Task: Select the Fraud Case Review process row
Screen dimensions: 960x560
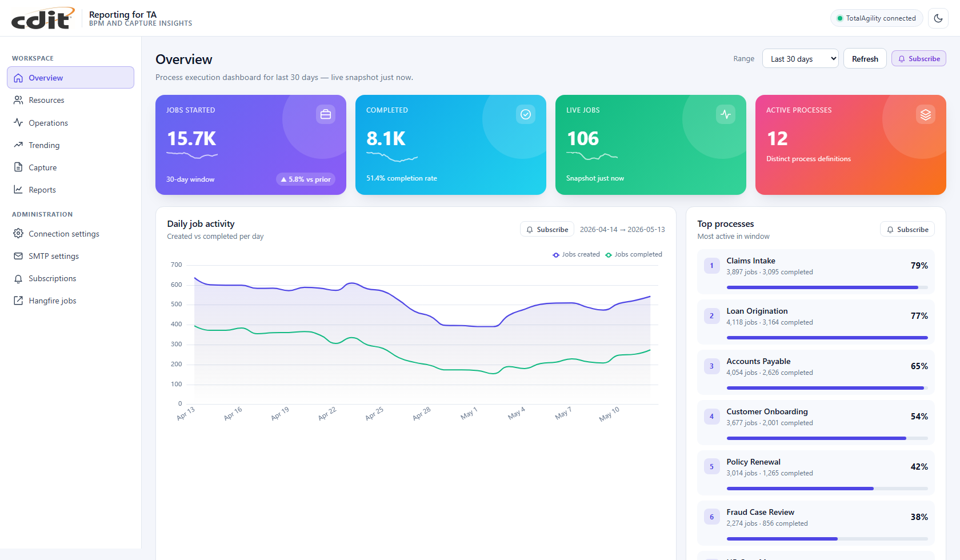Action: (x=815, y=523)
